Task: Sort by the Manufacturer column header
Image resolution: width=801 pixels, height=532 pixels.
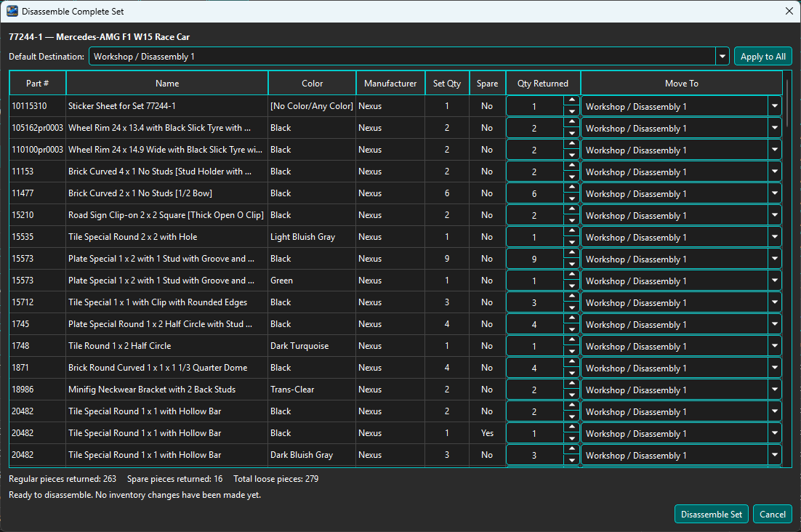Action: pyautogui.click(x=390, y=84)
